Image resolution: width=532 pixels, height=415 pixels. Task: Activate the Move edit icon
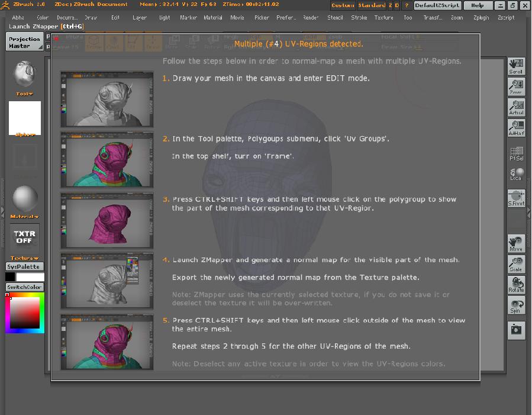pyautogui.click(x=516, y=244)
